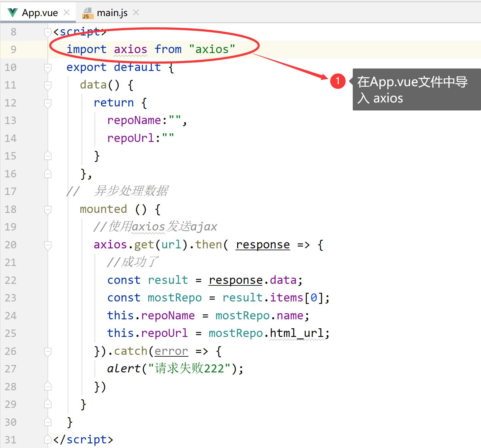Screen dimensions: 481x448
Task: Toggle folding of the mounted() function
Action: click(x=48, y=209)
